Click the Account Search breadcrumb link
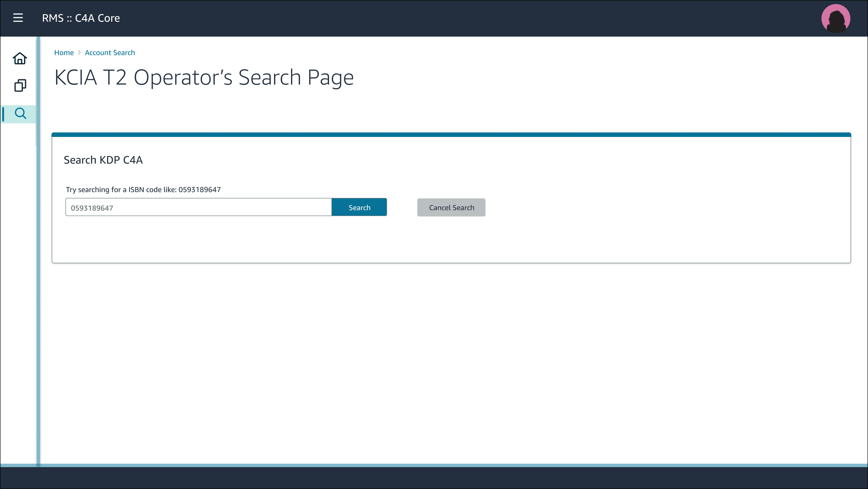868x489 pixels. (x=110, y=53)
